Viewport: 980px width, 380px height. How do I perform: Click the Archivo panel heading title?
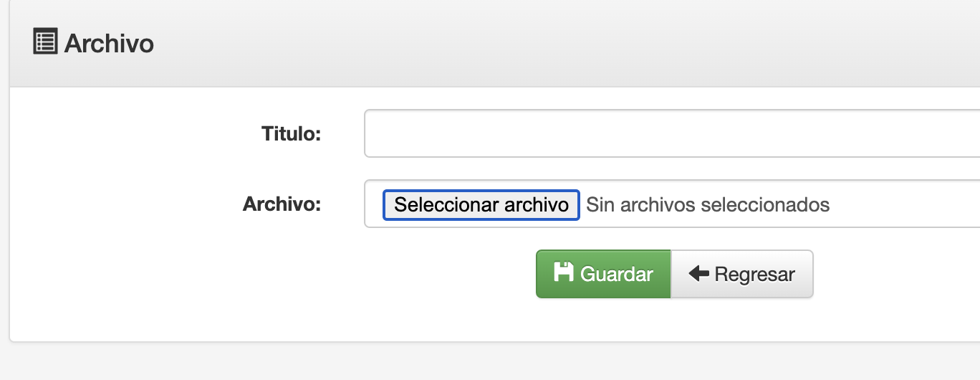(x=109, y=43)
